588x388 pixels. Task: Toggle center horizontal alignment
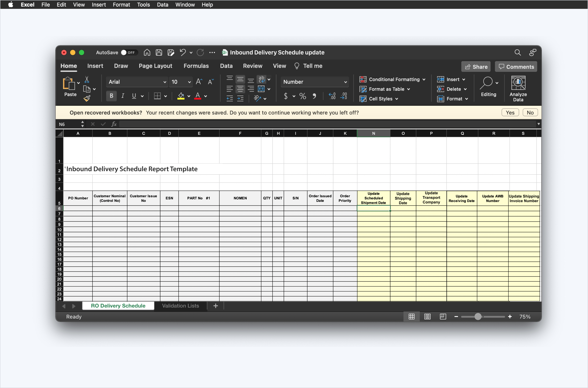point(240,89)
